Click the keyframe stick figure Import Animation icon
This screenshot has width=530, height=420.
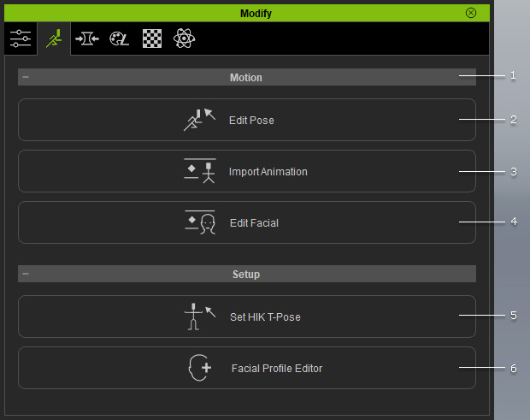click(200, 171)
